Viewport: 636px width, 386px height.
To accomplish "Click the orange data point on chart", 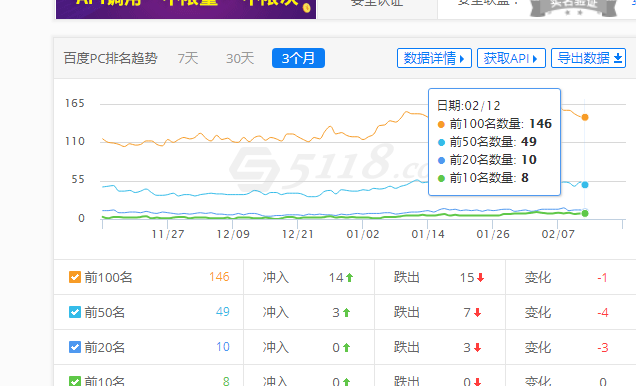I will pyautogui.click(x=584, y=117).
